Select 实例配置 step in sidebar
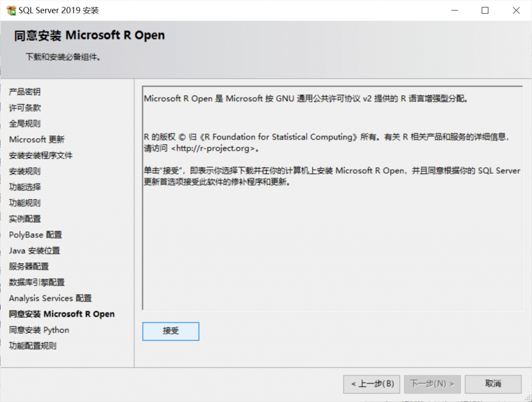The image size is (532, 402). (x=24, y=219)
